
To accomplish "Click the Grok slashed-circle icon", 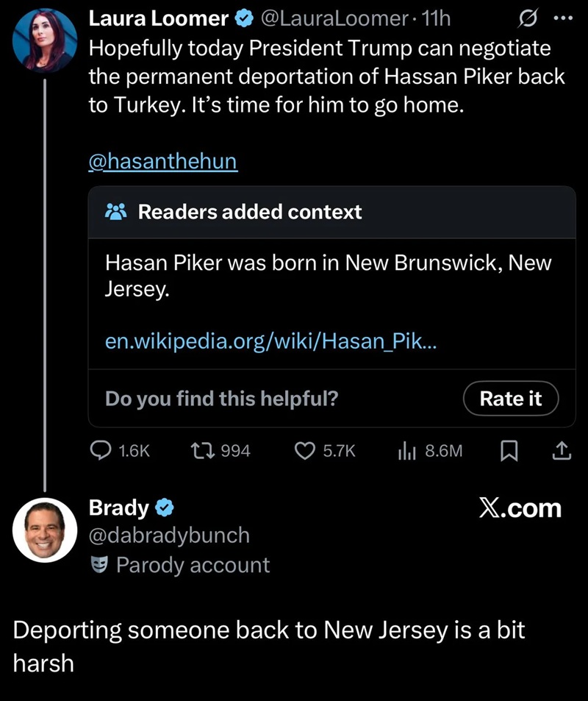I will tap(528, 18).
